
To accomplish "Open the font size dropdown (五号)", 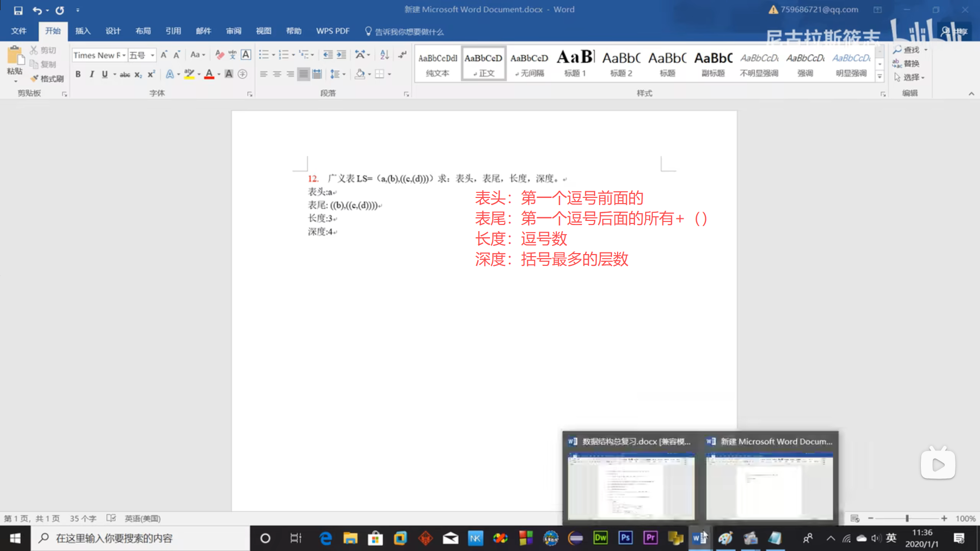I will point(152,55).
